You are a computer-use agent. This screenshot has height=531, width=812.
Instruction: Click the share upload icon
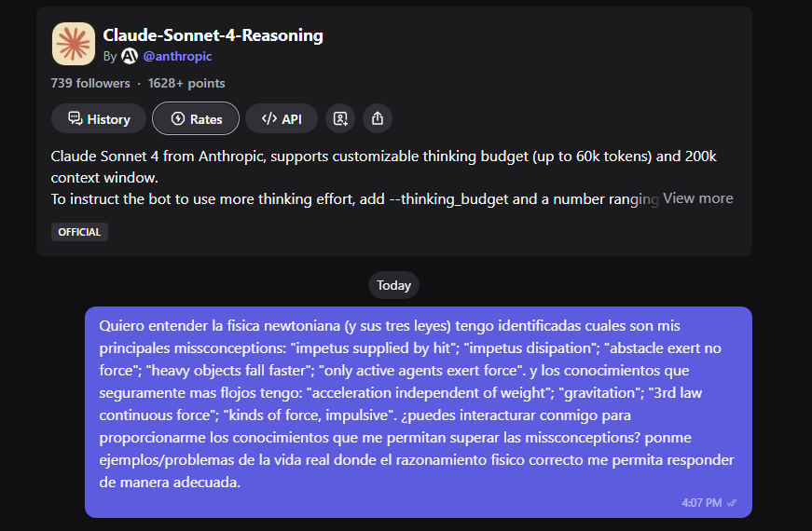[378, 119]
